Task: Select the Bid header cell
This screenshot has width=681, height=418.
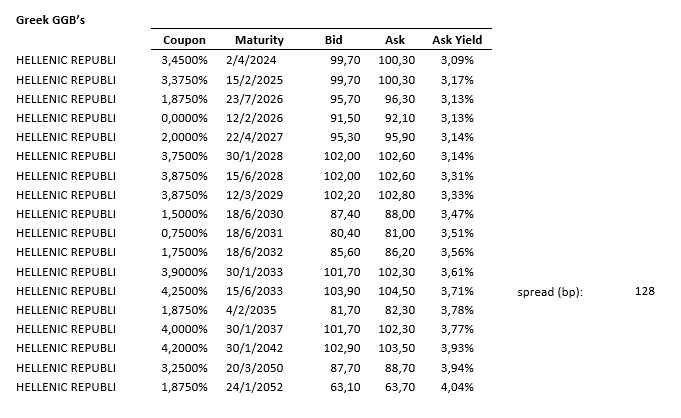Action: [x=334, y=40]
